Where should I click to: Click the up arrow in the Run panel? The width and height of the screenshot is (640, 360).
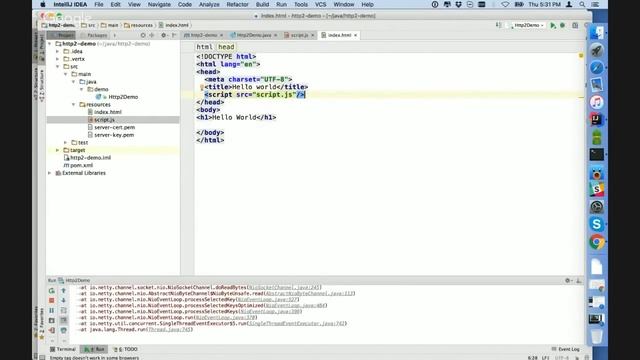point(64,291)
